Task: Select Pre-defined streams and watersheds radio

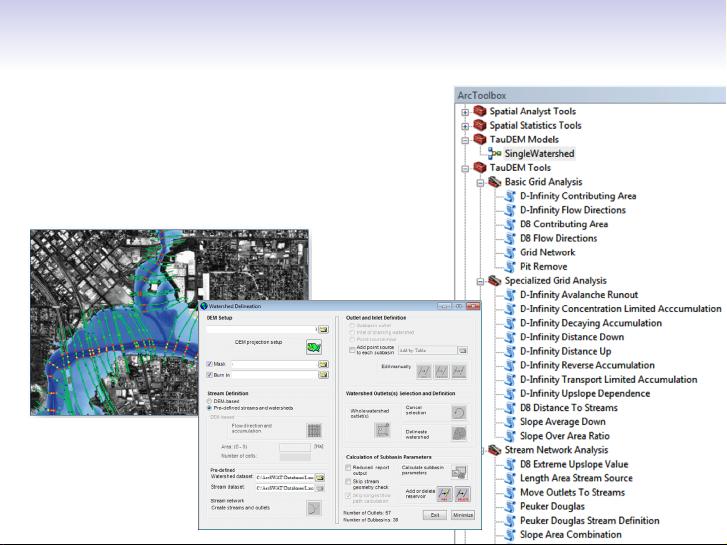Action: coord(210,408)
